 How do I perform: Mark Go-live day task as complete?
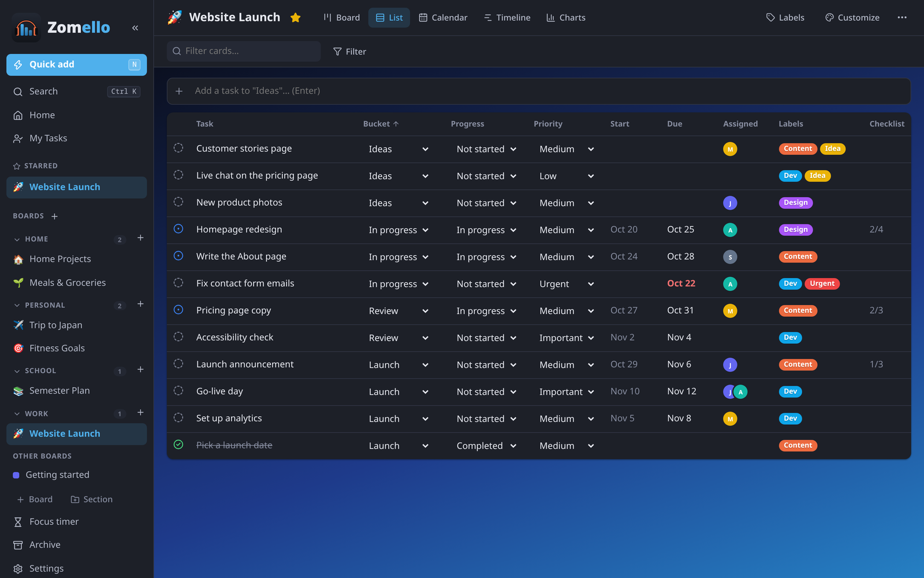178,391
